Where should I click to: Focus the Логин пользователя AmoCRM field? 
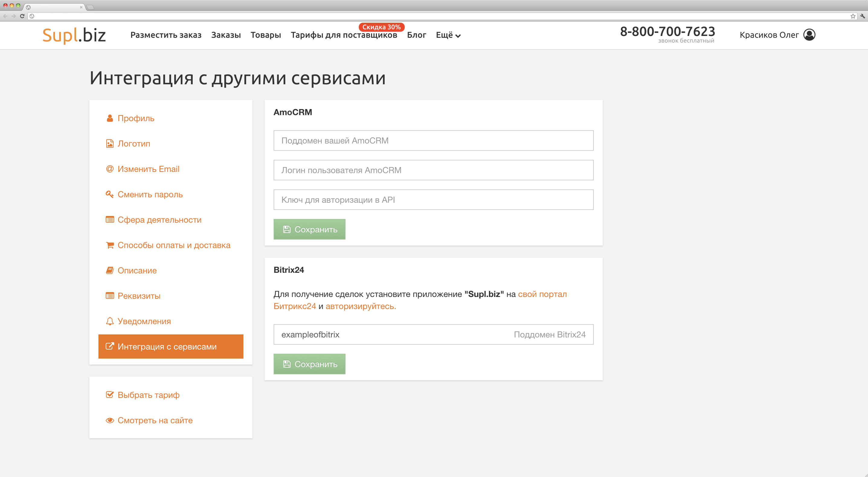click(x=433, y=170)
